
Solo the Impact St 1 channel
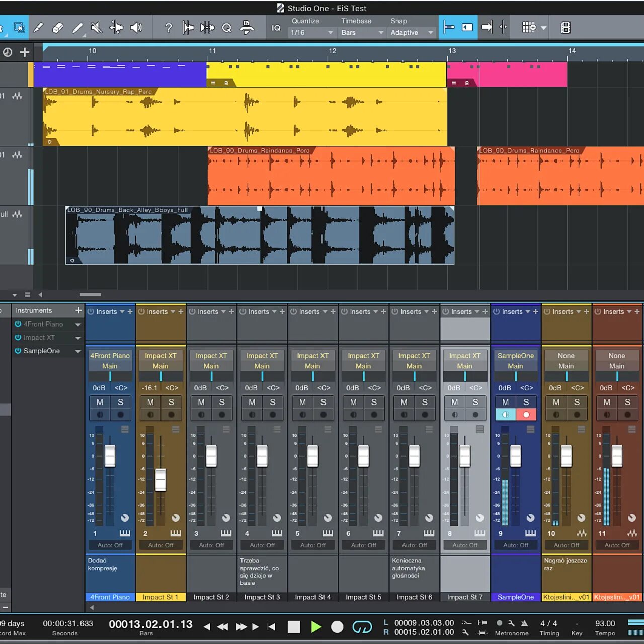[x=171, y=402]
